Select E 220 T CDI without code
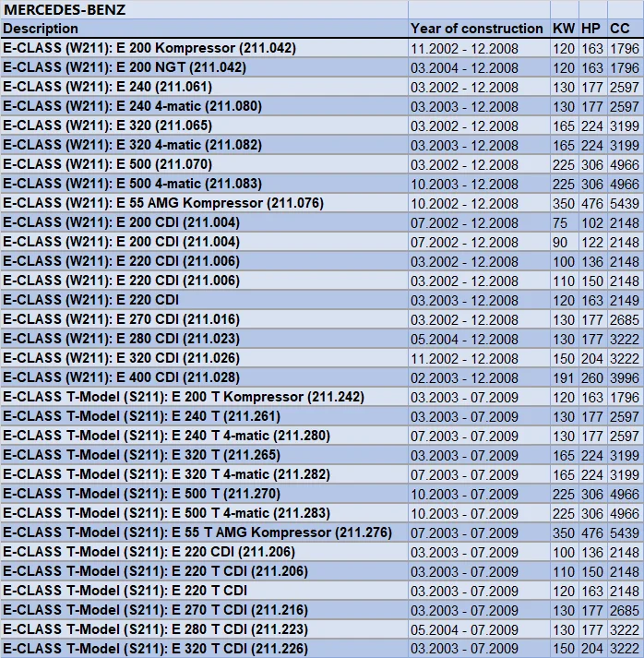Screen dimensions: 644x658 pyautogui.click(x=204, y=590)
